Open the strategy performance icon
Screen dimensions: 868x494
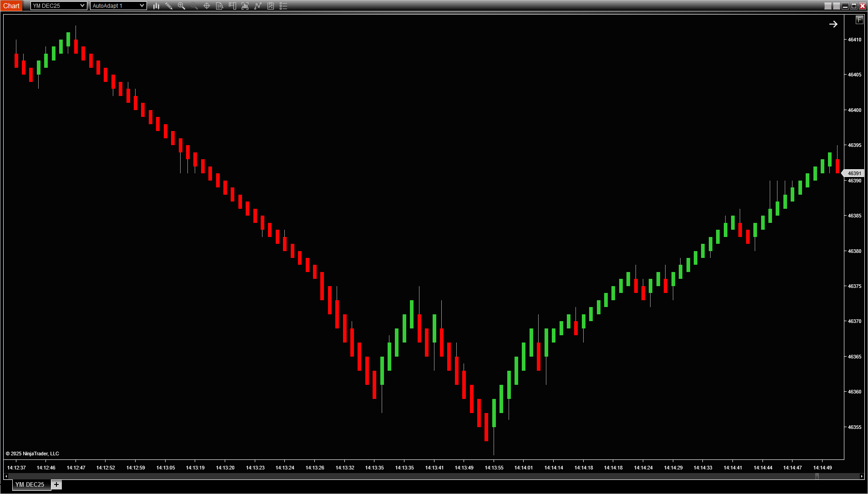[271, 6]
